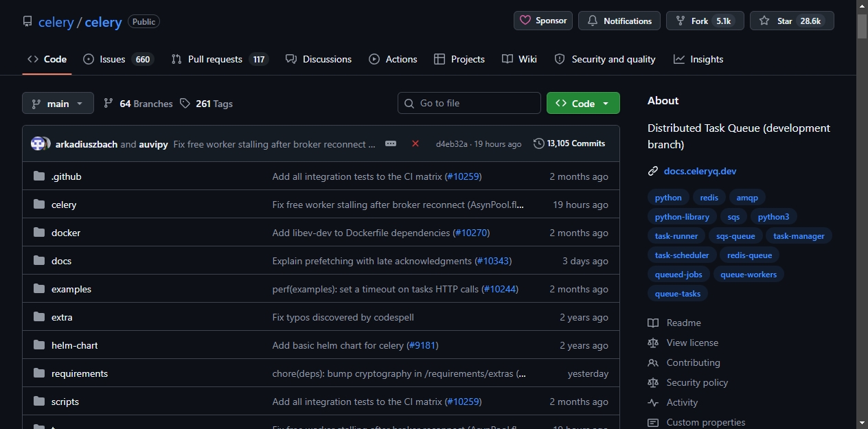Open auvipy author link
The image size is (868, 429).
click(154, 144)
